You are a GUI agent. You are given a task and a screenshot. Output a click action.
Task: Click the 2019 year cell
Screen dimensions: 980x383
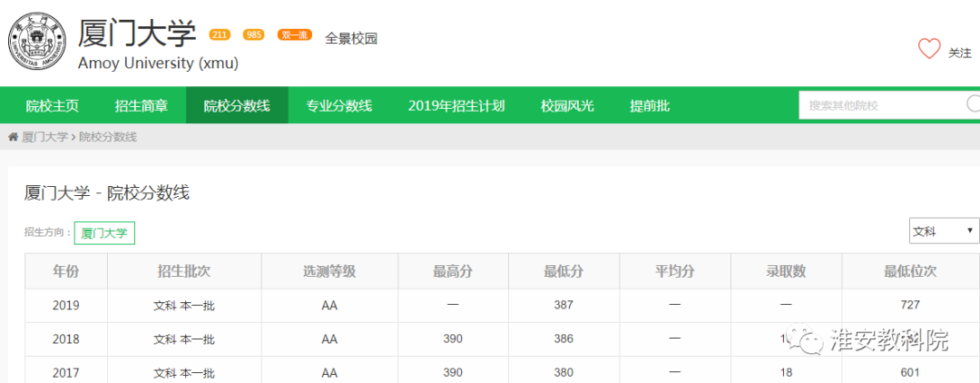coord(66,306)
